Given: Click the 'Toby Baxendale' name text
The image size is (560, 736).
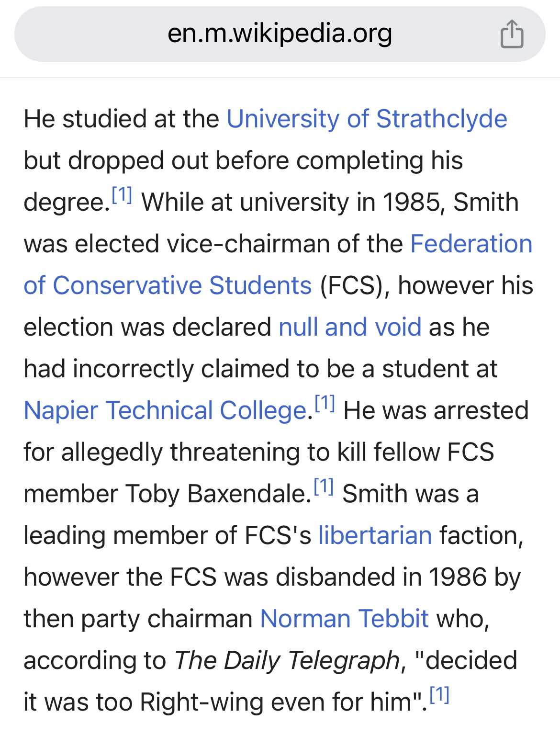Looking at the screenshot, I should coord(215,494).
